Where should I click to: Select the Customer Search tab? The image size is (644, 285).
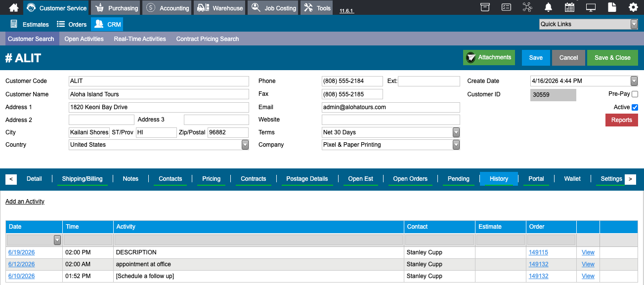pyautogui.click(x=31, y=39)
